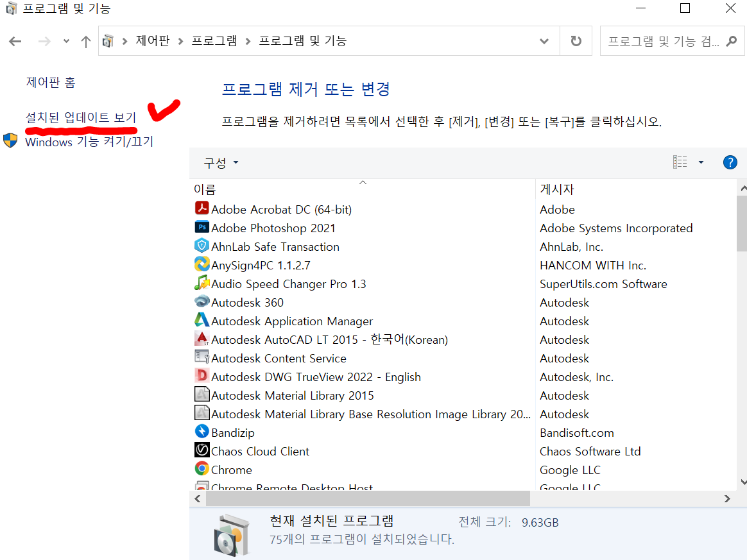
Task: Select the Adobe Photoshop 2021 entry
Action: click(273, 228)
